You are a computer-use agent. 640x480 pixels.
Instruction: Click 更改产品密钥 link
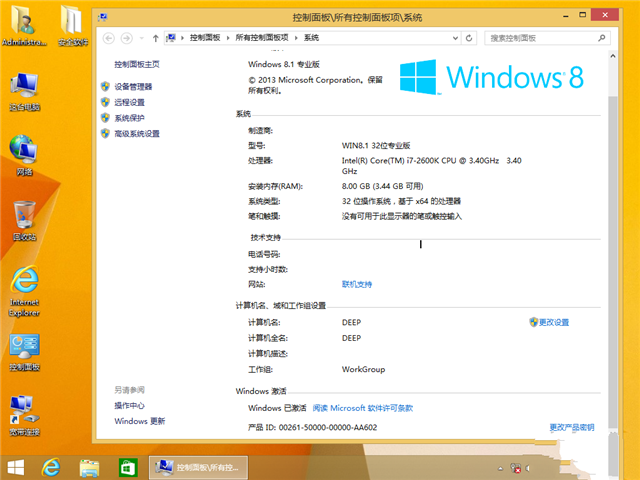[x=572, y=427]
